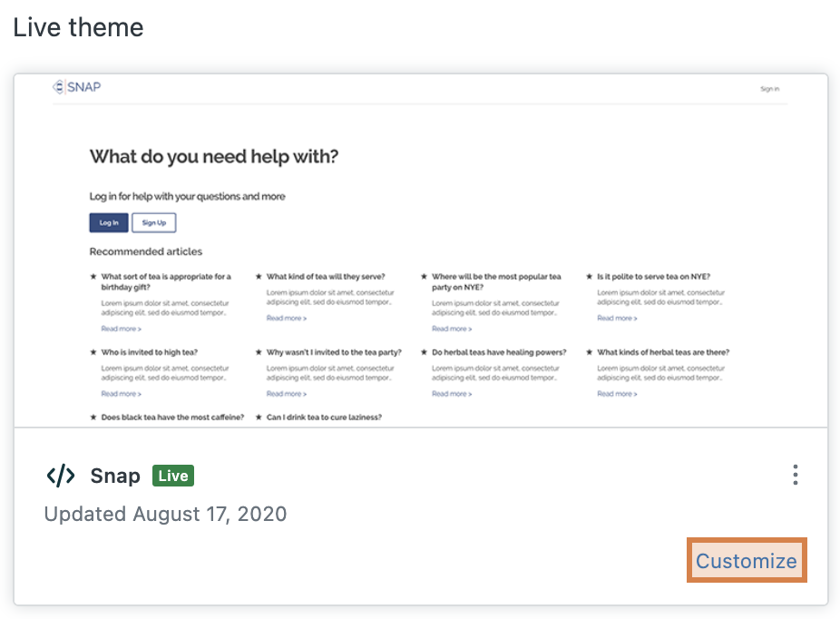
Task: Click the star next to 'Do herbal teas have healing powers?'
Action: point(424,352)
